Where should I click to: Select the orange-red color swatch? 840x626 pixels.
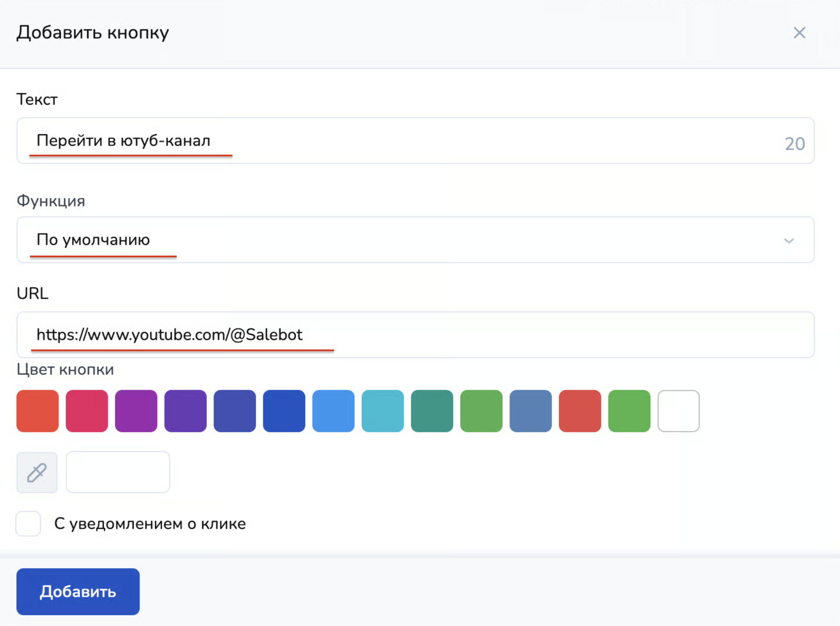click(x=37, y=411)
